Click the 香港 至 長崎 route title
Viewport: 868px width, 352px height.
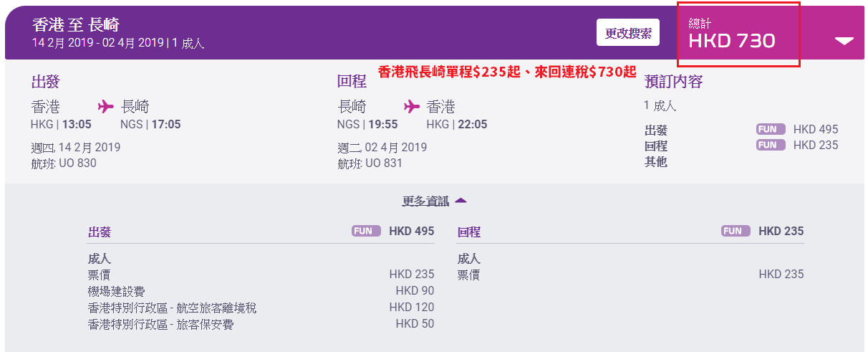(75, 24)
